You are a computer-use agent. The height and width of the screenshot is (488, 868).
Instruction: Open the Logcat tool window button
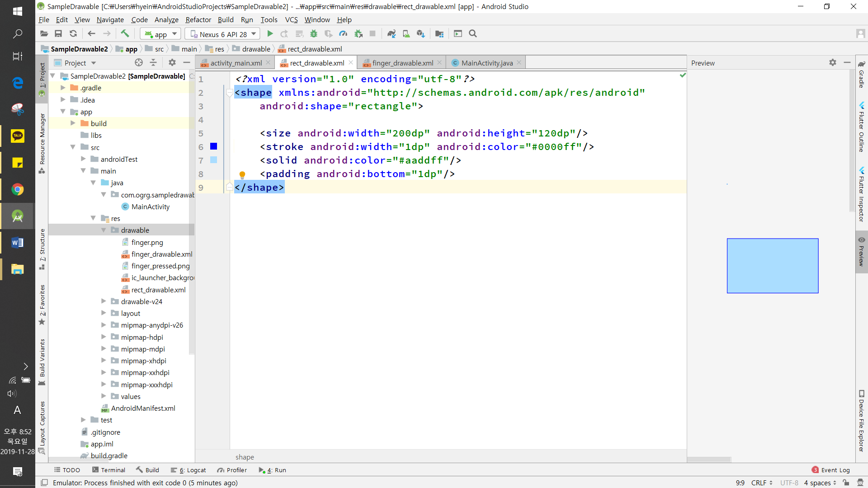188,470
